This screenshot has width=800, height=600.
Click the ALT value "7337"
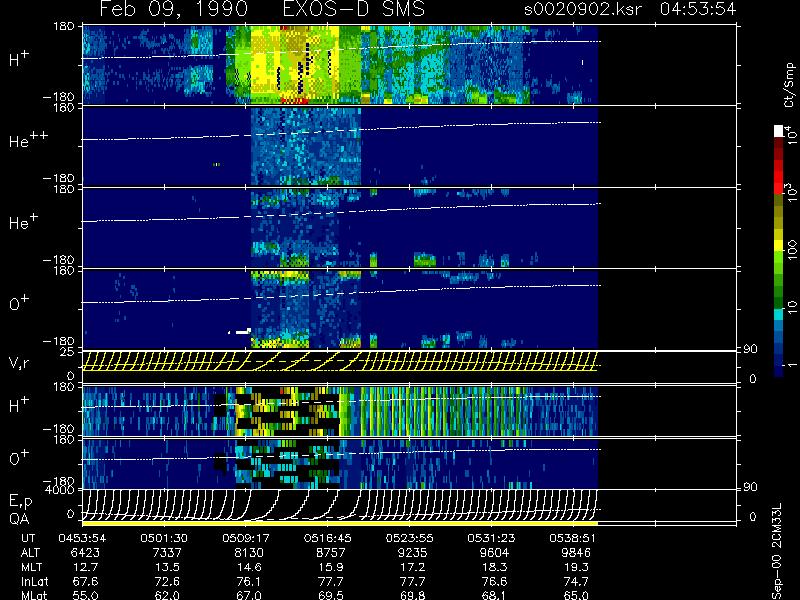click(x=167, y=553)
